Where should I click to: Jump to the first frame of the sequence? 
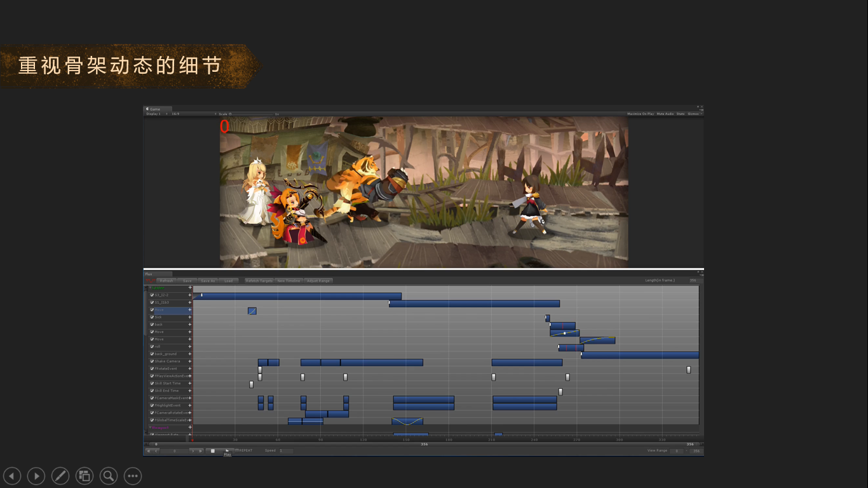(x=149, y=451)
